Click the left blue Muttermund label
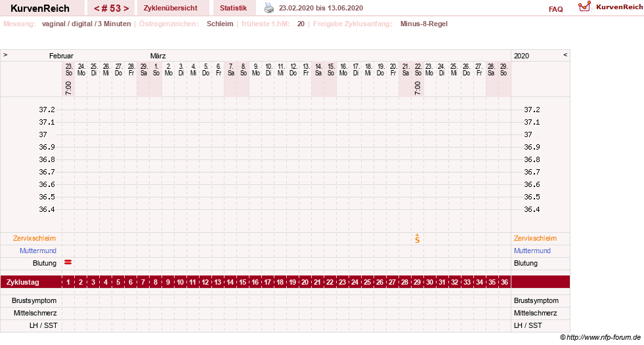Viewport: 644px width, 345px height. pos(38,251)
